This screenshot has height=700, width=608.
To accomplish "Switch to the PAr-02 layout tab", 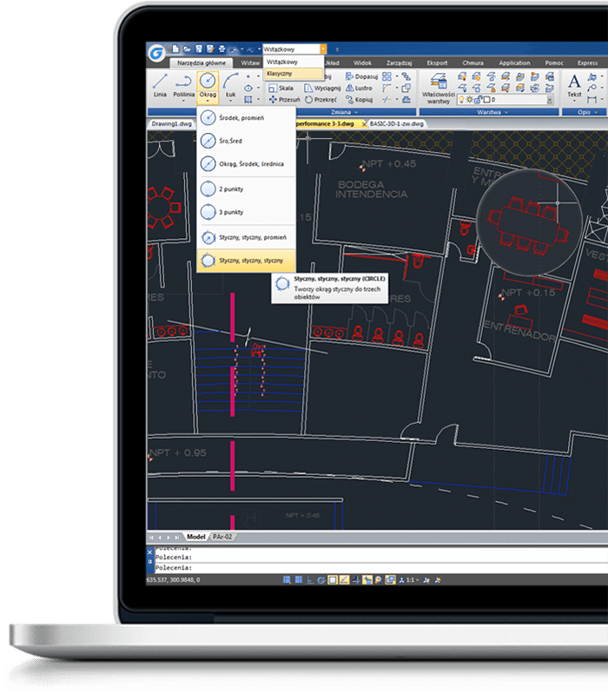I will (x=222, y=537).
